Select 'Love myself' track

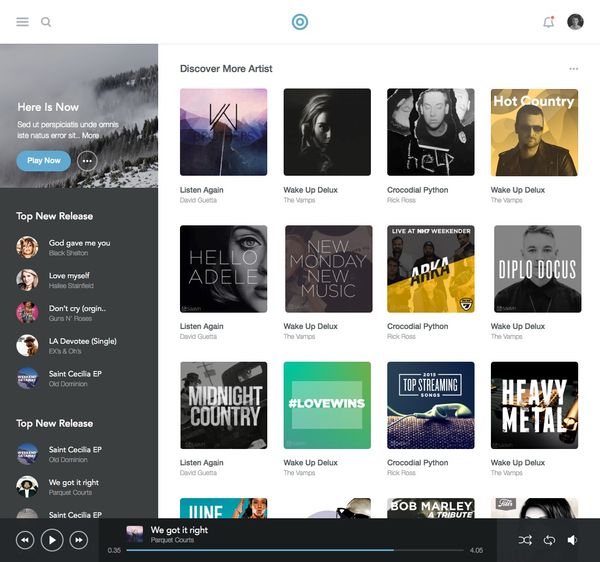79,280
